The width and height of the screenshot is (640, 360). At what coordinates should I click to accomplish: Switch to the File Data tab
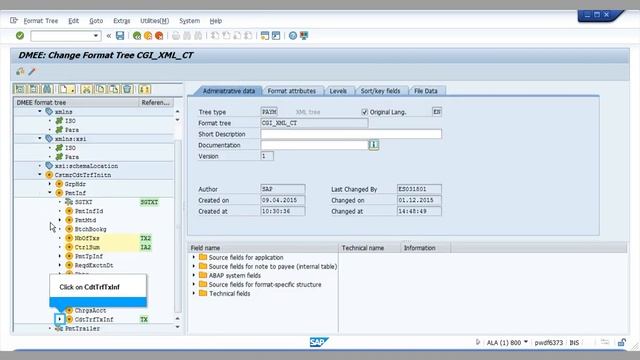(426, 91)
